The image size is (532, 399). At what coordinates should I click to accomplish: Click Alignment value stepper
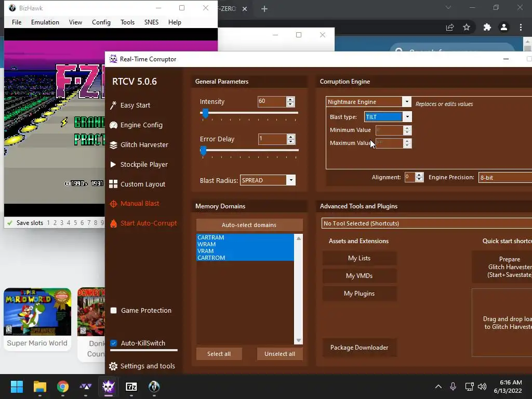pyautogui.click(x=419, y=177)
